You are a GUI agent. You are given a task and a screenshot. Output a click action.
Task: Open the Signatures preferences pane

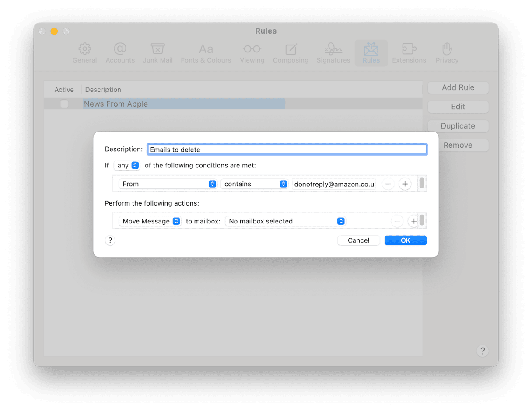click(x=333, y=53)
